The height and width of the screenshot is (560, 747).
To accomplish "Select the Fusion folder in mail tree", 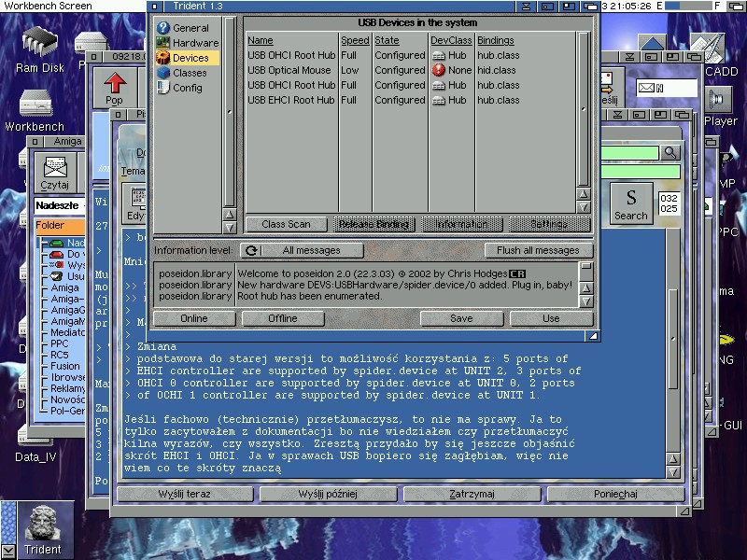I will (65, 366).
